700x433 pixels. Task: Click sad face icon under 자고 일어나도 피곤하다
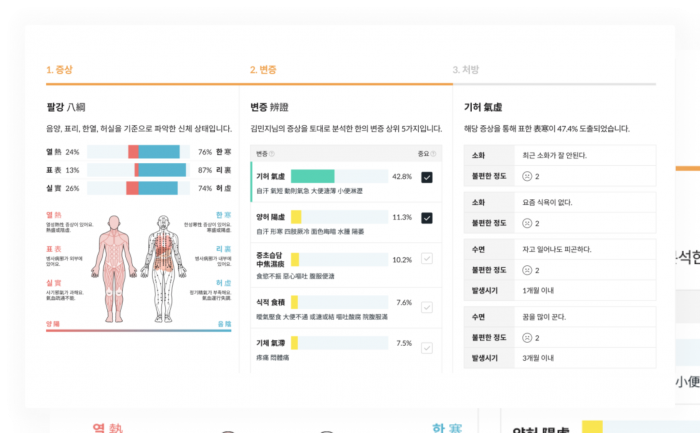[528, 270]
